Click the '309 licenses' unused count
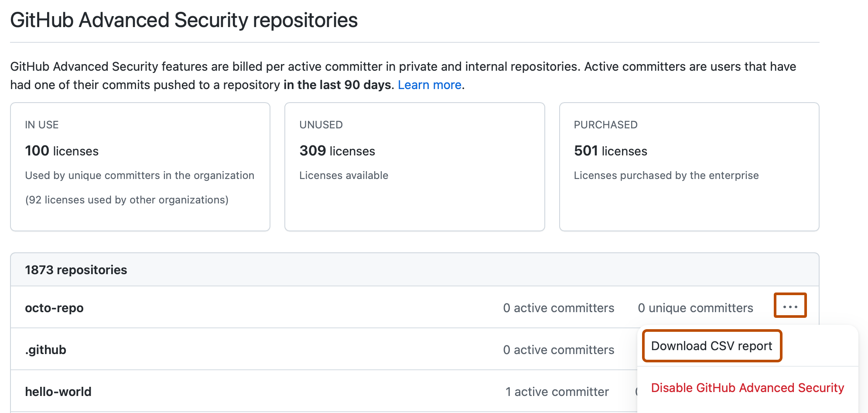The height and width of the screenshot is (413, 868). pyautogui.click(x=337, y=151)
